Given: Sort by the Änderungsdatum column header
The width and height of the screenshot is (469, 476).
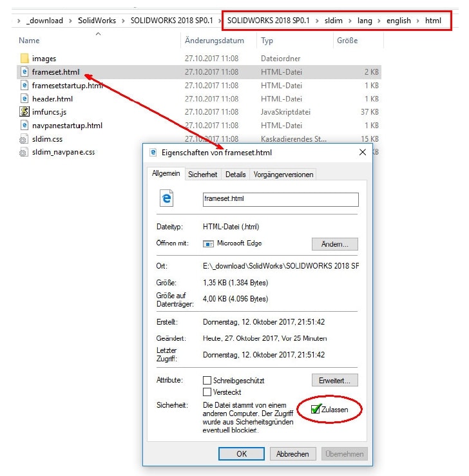Looking at the screenshot, I should click(x=215, y=41).
